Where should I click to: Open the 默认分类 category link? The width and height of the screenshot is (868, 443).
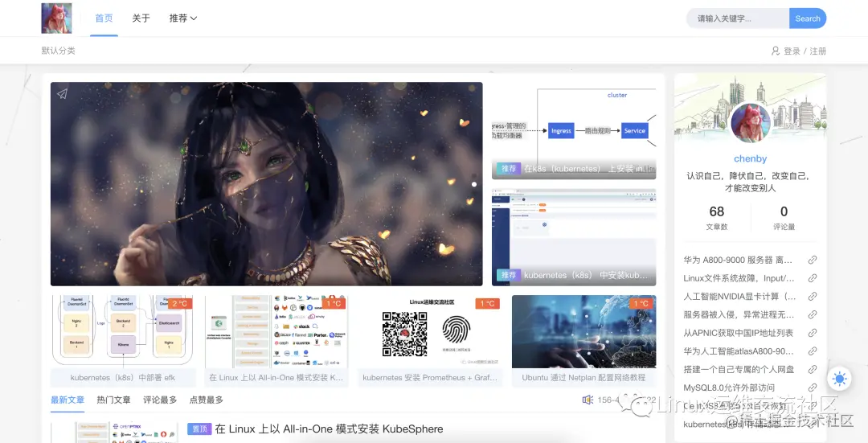point(58,51)
